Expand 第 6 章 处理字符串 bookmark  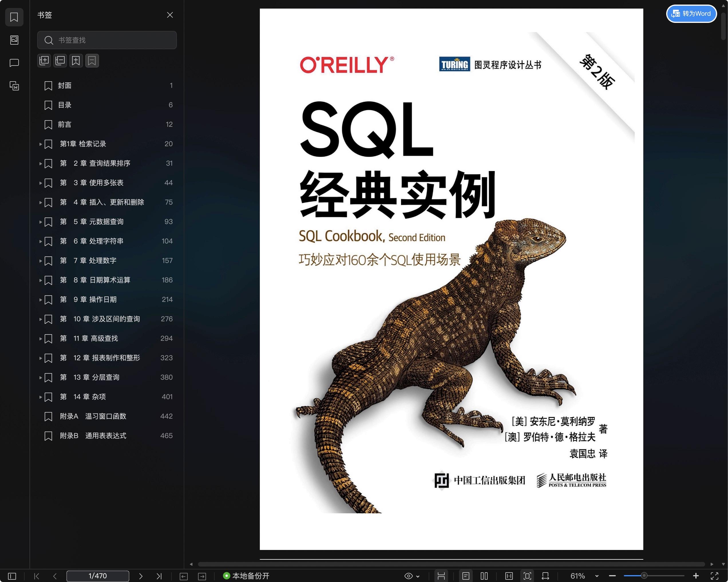41,241
